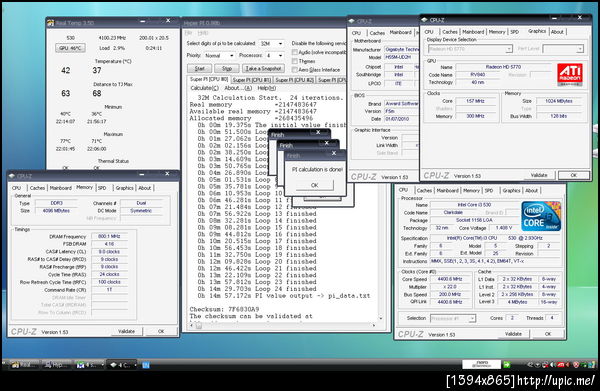Click the ATI Radeon logo in CPU-Z Graphics window
Screen dimensions: 600x391
(570, 74)
